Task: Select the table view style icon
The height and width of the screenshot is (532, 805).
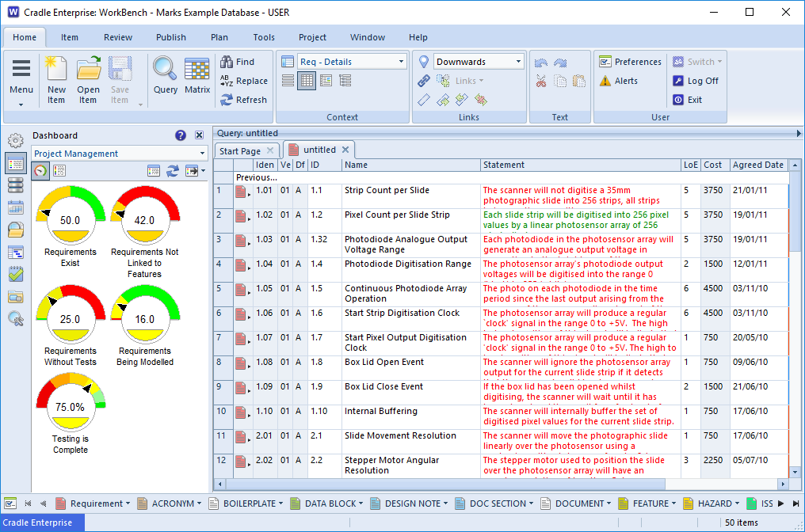Action: 307,81
